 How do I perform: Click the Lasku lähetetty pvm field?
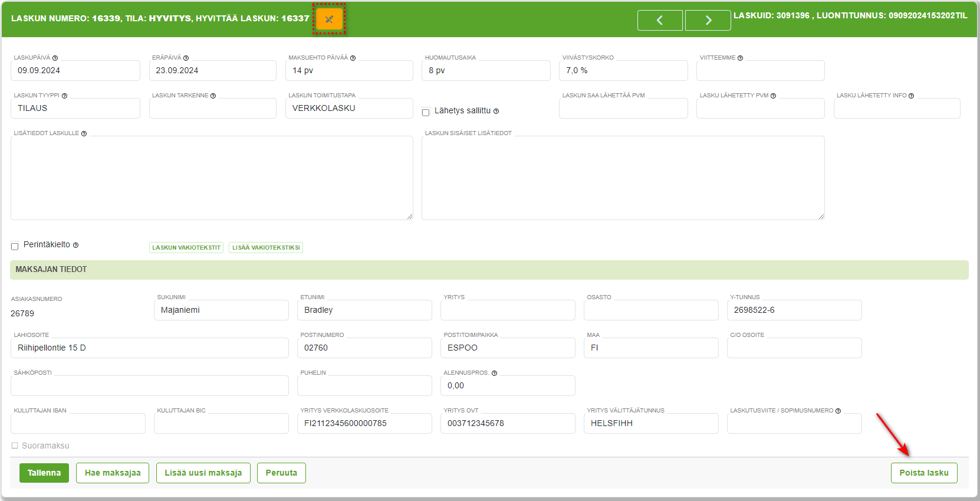pos(761,108)
